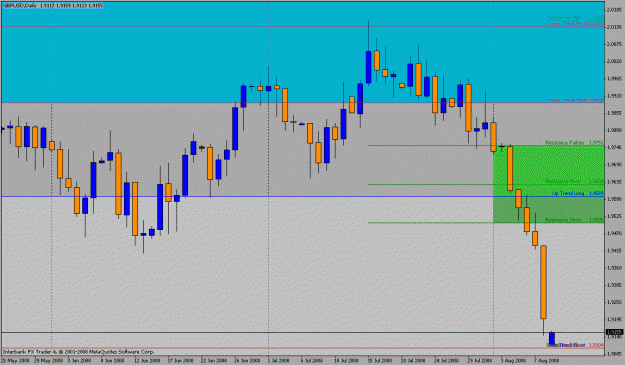This screenshot has height=365, width=625.
Task: Click the Resistance High level label
Action: (575, 18)
